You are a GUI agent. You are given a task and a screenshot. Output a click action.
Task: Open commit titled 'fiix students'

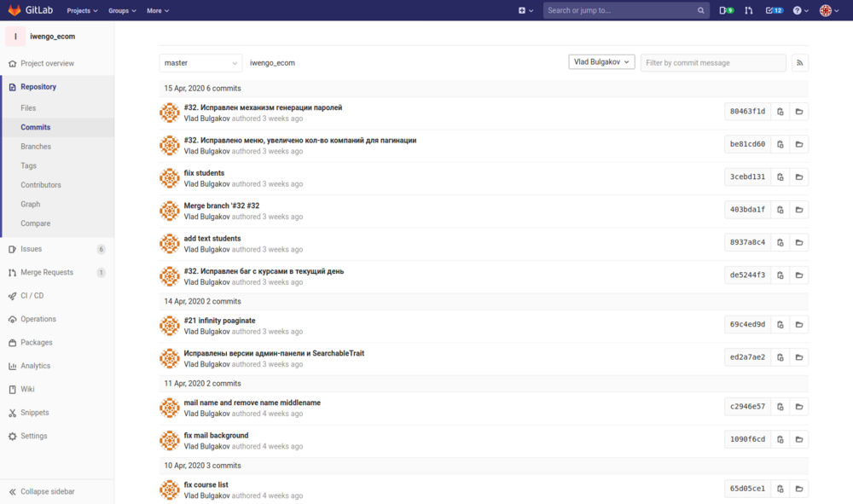(x=204, y=173)
